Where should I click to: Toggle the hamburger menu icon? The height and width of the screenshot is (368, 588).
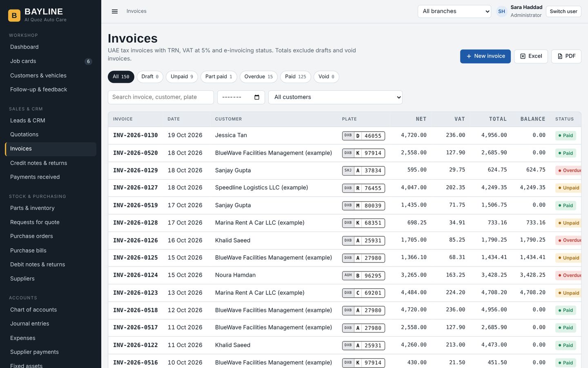tap(115, 11)
